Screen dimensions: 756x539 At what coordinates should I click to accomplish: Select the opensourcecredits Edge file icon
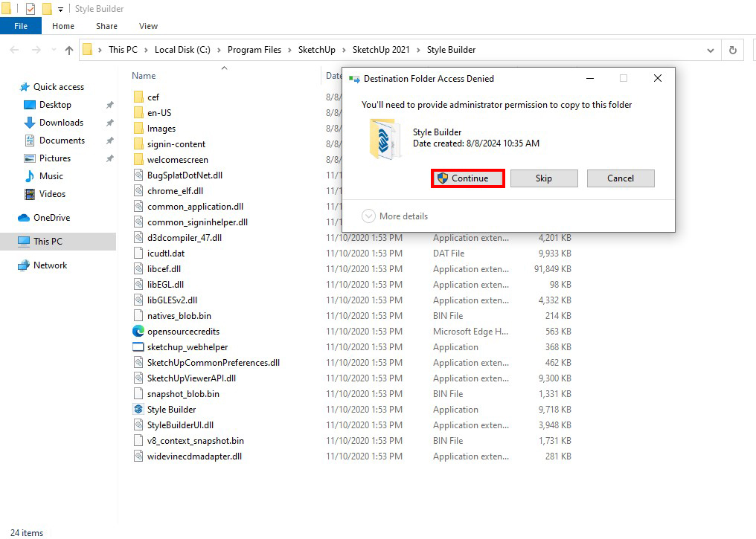point(138,332)
